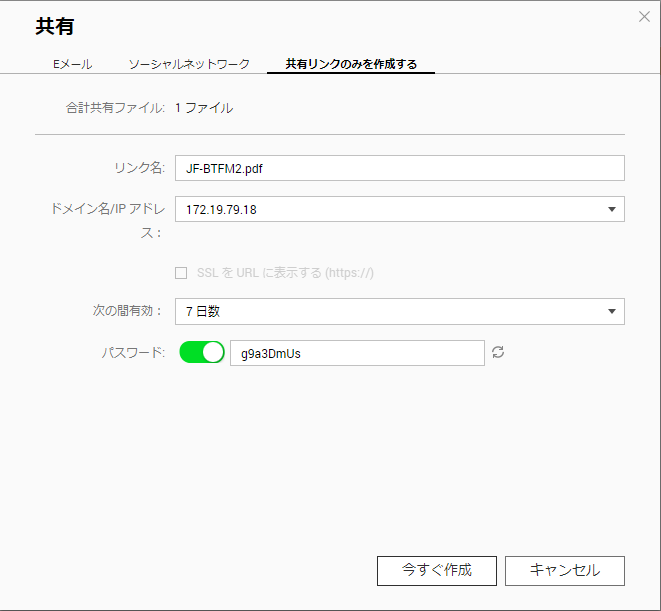Viewport: 661px width, 611px height.
Task: Click the キャンセル button
Action: coord(565,571)
